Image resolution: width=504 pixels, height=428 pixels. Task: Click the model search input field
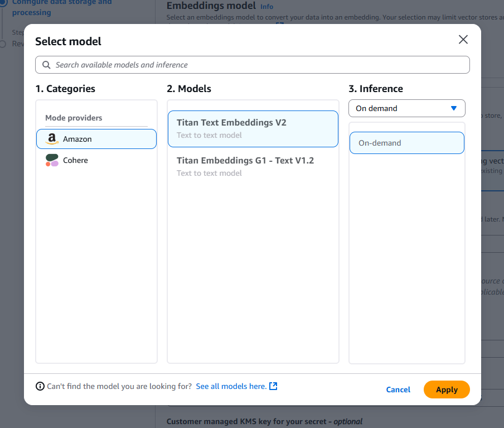click(252, 65)
